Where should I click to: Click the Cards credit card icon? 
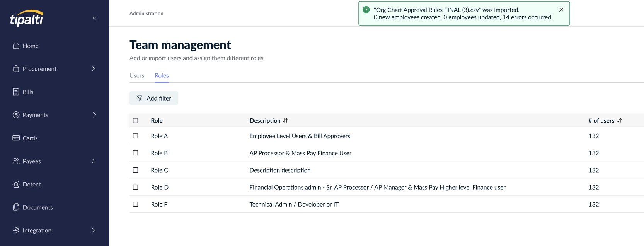click(x=16, y=138)
